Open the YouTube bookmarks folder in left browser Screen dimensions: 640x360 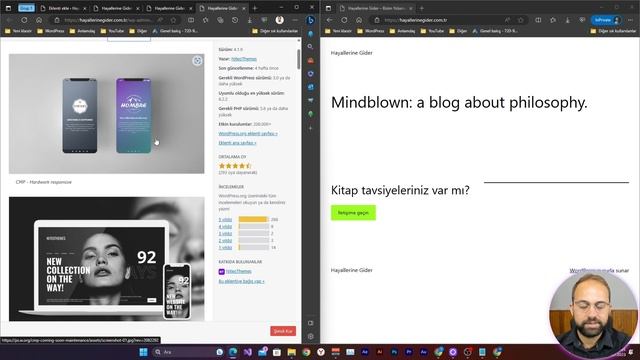[112, 31]
